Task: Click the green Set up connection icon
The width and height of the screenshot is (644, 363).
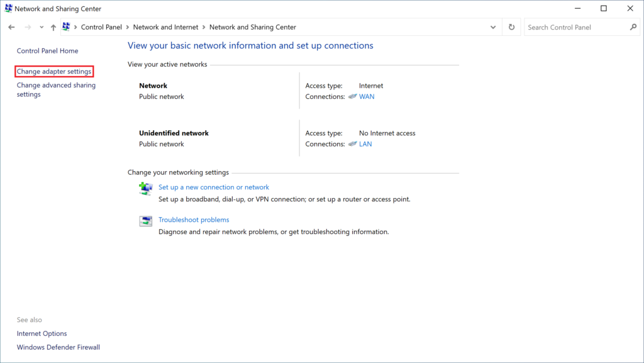Action: tap(145, 187)
